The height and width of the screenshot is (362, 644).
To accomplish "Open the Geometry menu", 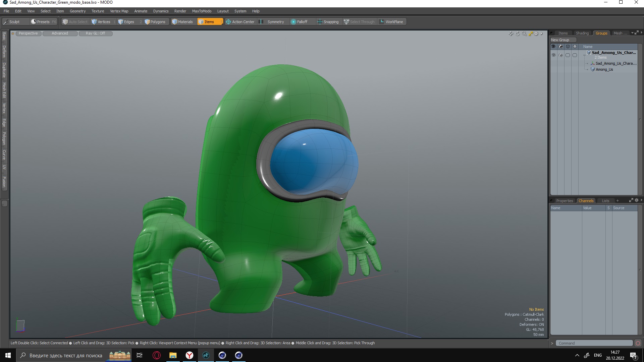I will pos(77,11).
